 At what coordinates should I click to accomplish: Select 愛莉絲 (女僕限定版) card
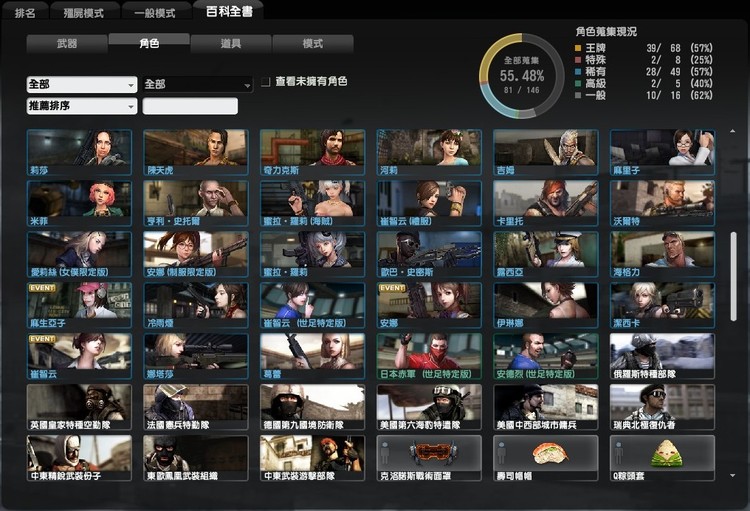[79, 254]
